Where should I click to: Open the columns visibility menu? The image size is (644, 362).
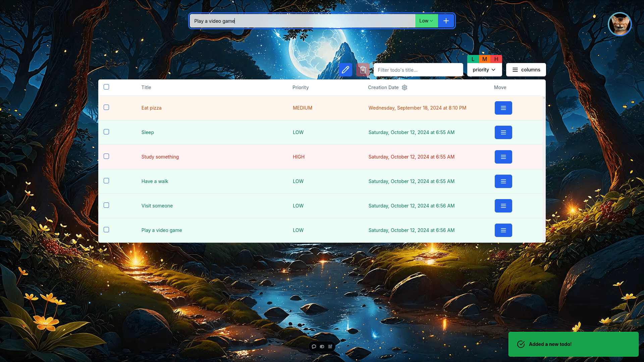pyautogui.click(x=526, y=70)
